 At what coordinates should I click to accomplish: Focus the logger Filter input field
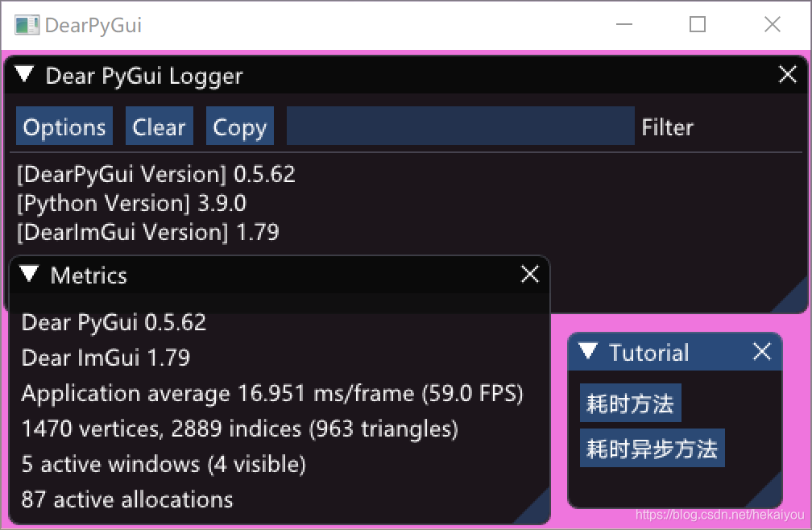tap(461, 126)
